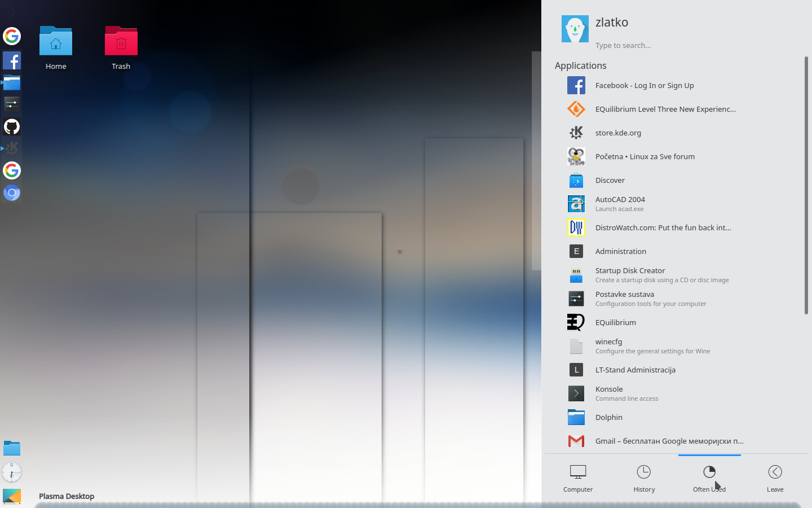Viewport: 812px width, 508px height.
Task: Open the Home folder on desktop
Action: pos(56,48)
